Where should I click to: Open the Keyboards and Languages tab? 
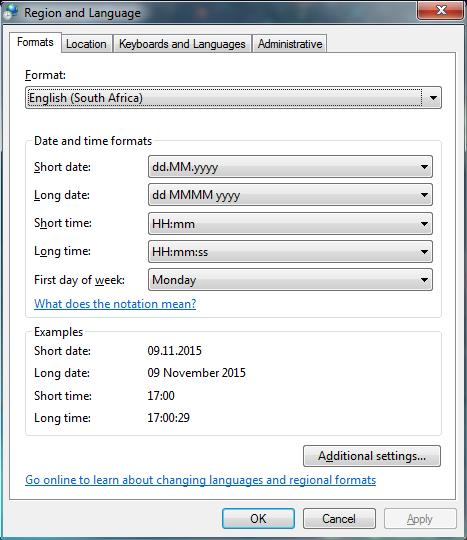coord(182,44)
